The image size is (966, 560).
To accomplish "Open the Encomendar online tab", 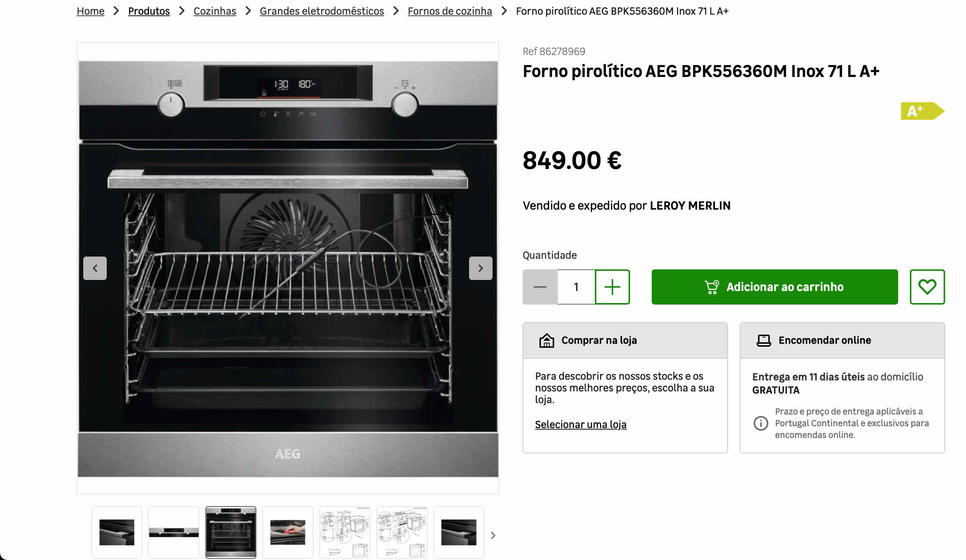I will (842, 340).
